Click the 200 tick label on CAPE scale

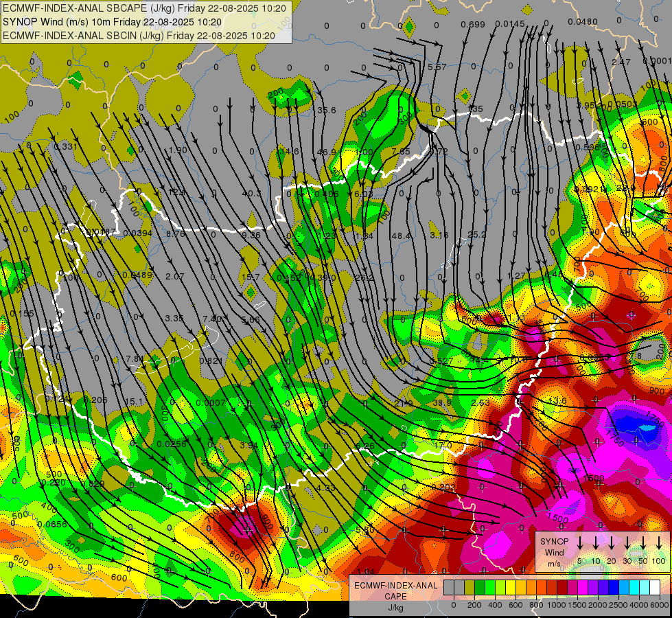coord(474,605)
